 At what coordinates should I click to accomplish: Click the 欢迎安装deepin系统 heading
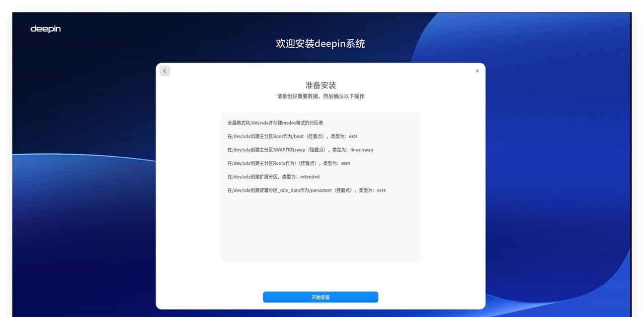(x=321, y=44)
